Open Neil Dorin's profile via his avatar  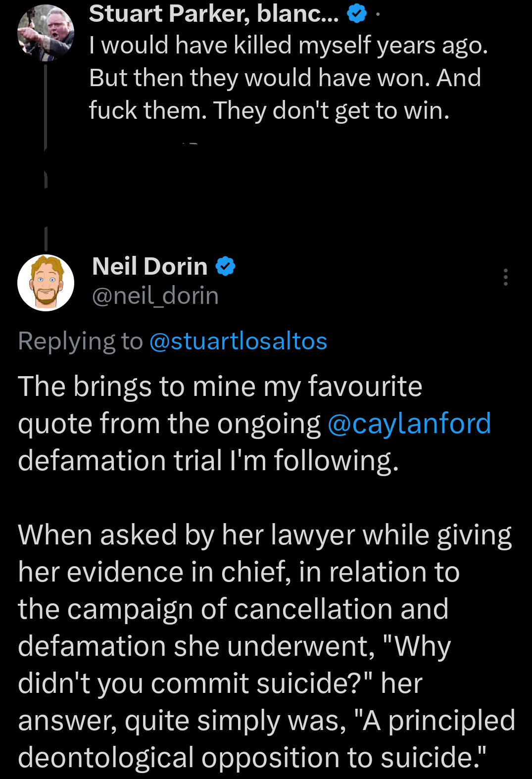click(46, 282)
